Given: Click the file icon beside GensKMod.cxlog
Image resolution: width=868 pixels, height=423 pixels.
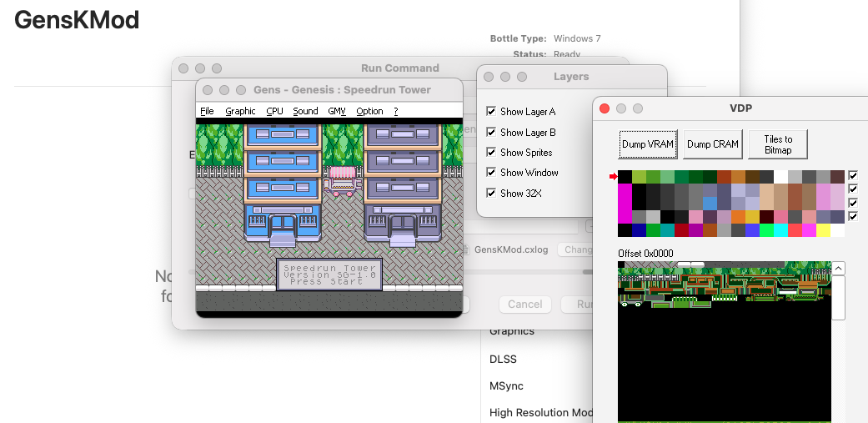Looking at the screenshot, I should (x=466, y=249).
